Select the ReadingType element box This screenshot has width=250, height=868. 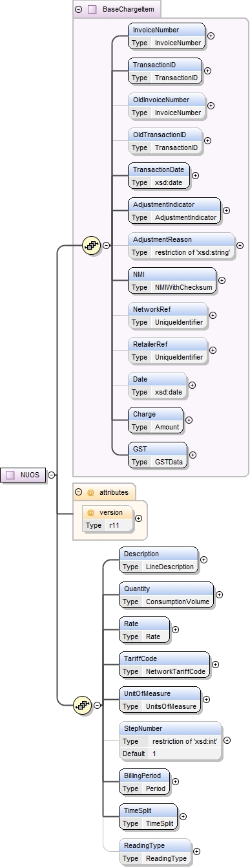[156, 852]
